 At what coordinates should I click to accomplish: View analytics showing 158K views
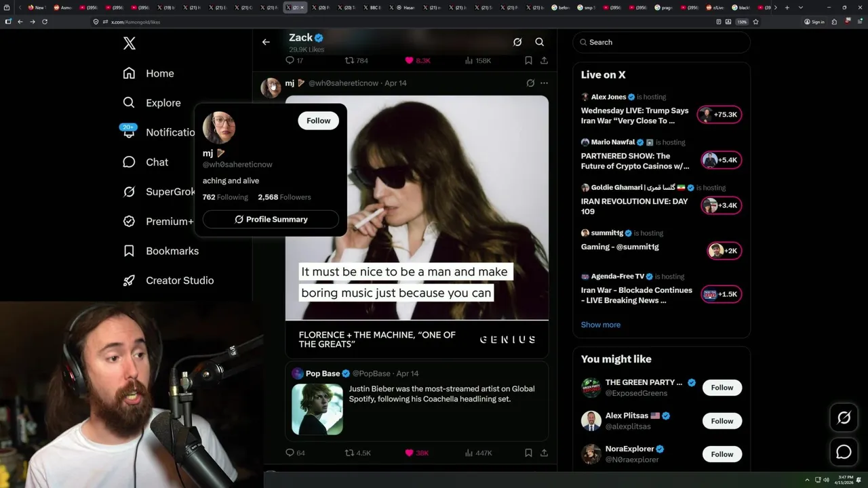(469, 60)
